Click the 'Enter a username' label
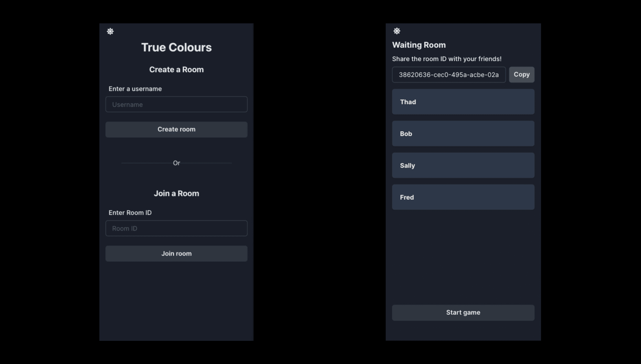Image resolution: width=641 pixels, height=364 pixels. 135,89
